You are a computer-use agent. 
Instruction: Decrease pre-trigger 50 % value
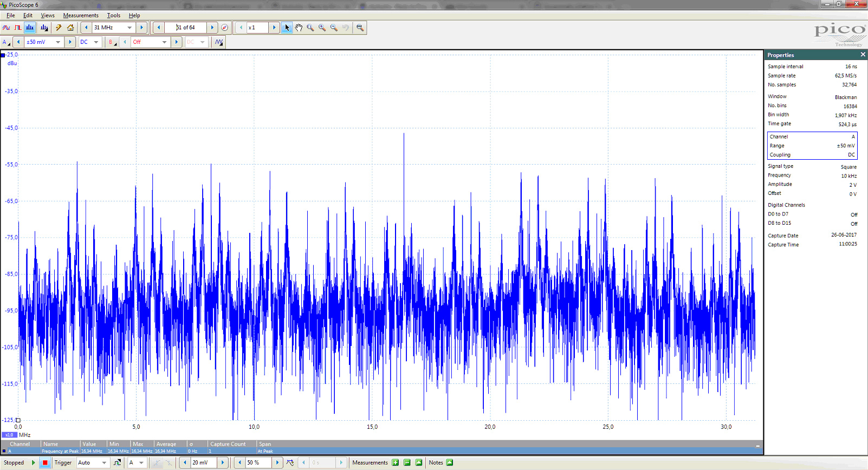pos(240,463)
